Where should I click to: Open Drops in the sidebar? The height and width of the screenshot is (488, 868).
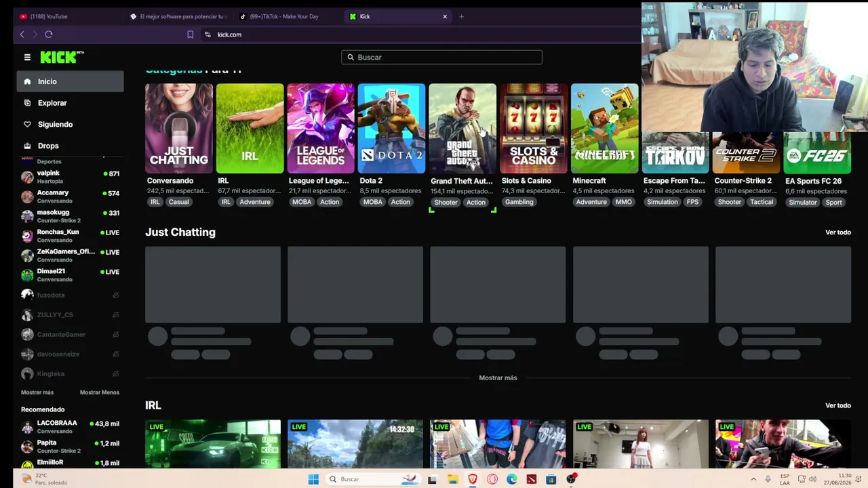(x=71, y=146)
